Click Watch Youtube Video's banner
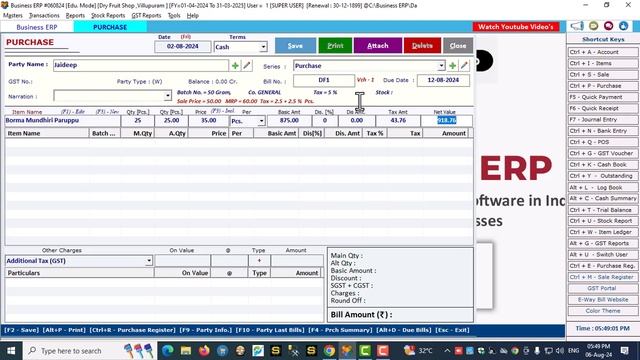This screenshot has width=640, height=360. [x=516, y=27]
